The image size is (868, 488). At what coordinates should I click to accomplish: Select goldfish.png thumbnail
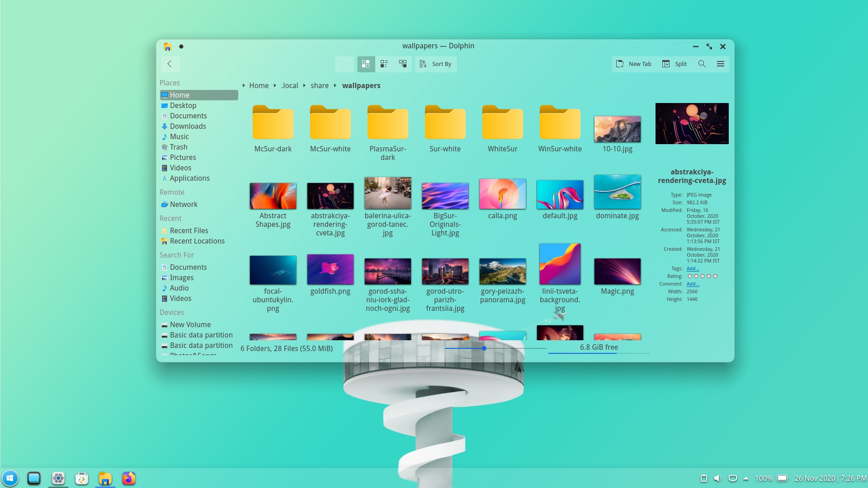tap(330, 269)
